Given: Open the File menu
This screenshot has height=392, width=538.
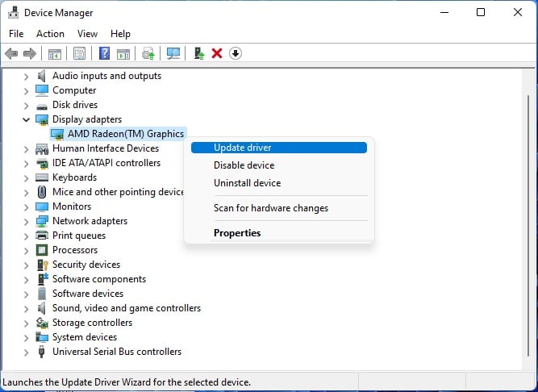Looking at the screenshot, I should point(16,34).
